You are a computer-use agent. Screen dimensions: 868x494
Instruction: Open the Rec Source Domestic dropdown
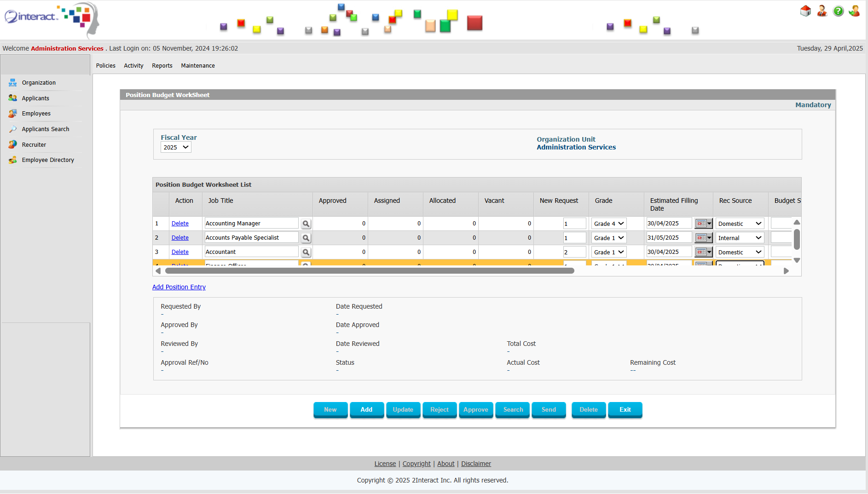coord(739,224)
